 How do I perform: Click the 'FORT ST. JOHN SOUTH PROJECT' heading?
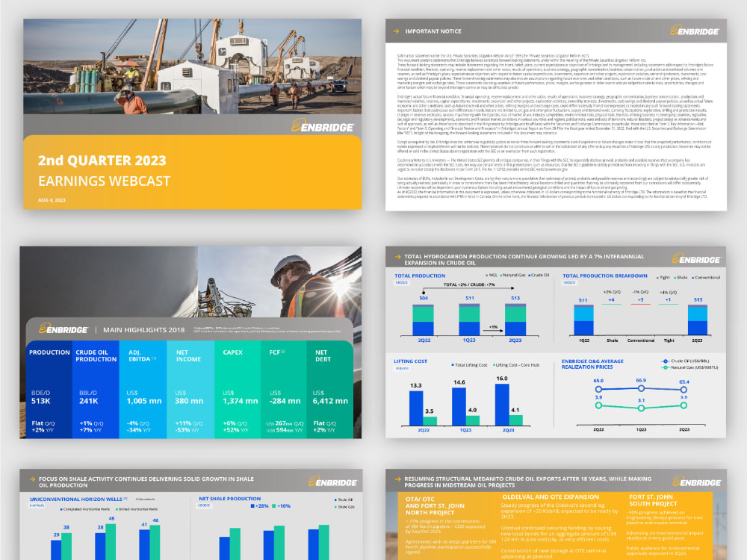(653, 500)
